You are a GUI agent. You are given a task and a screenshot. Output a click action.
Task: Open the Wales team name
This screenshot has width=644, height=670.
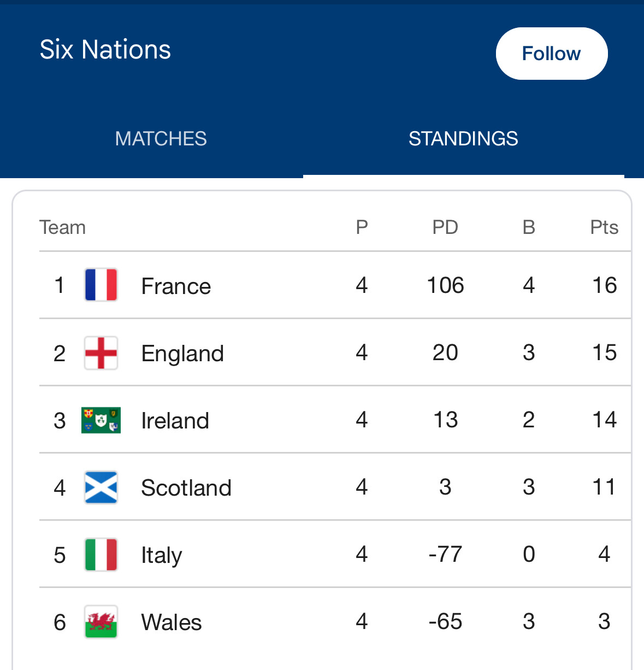[x=172, y=622]
